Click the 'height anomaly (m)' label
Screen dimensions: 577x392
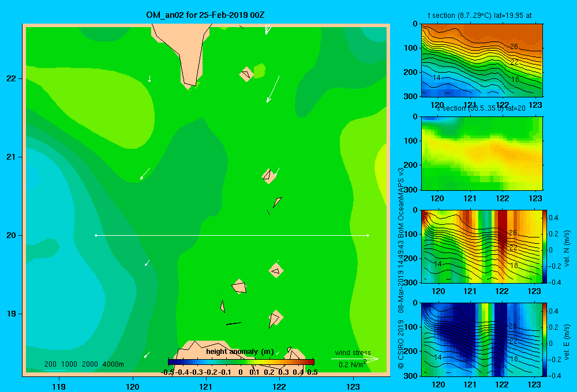(240, 352)
